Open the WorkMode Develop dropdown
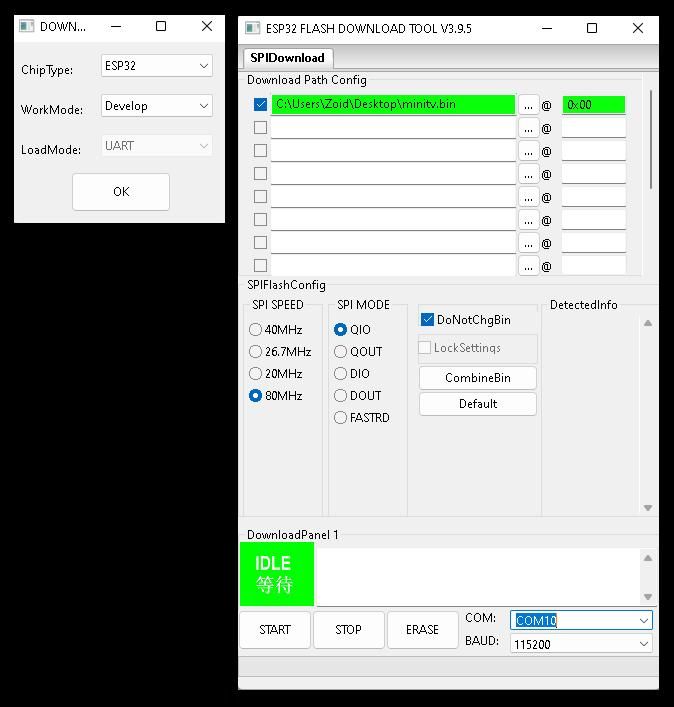The height and width of the screenshot is (707, 674). coord(157,106)
